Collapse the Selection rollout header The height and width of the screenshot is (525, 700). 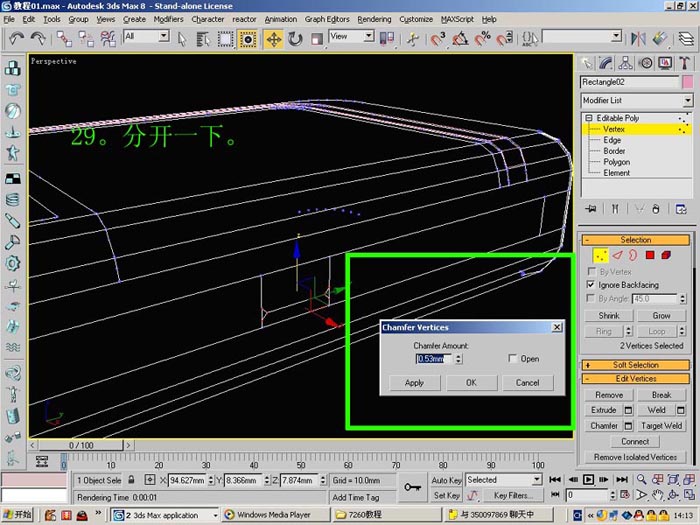[x=636, y=240]
